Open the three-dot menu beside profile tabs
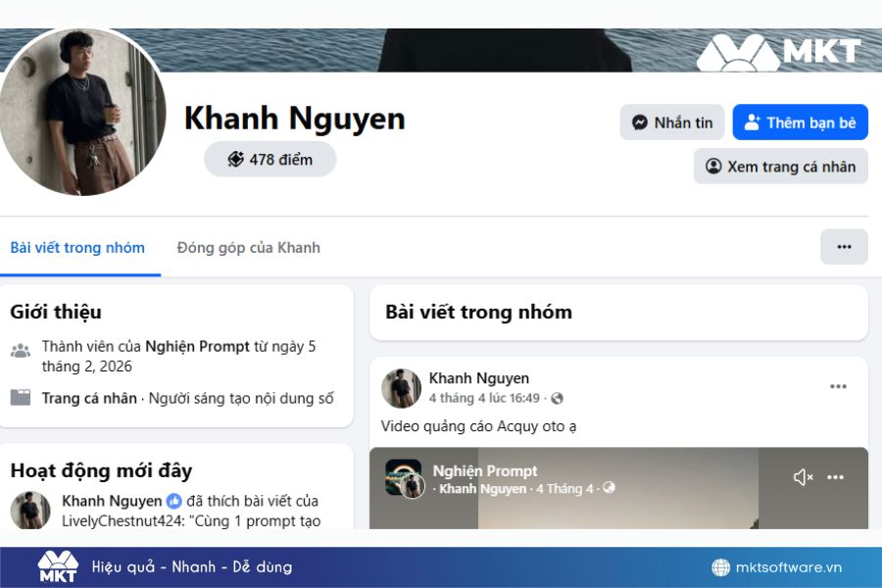The width and height of the screenshot is (882, 588). (844, 247)
